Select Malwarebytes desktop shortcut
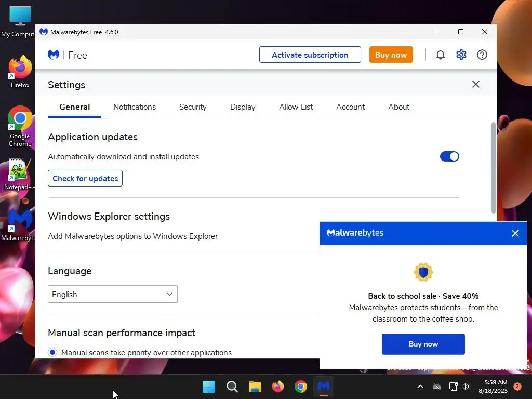Viewport: 532px width, 399px height. (x=19, y=224)
